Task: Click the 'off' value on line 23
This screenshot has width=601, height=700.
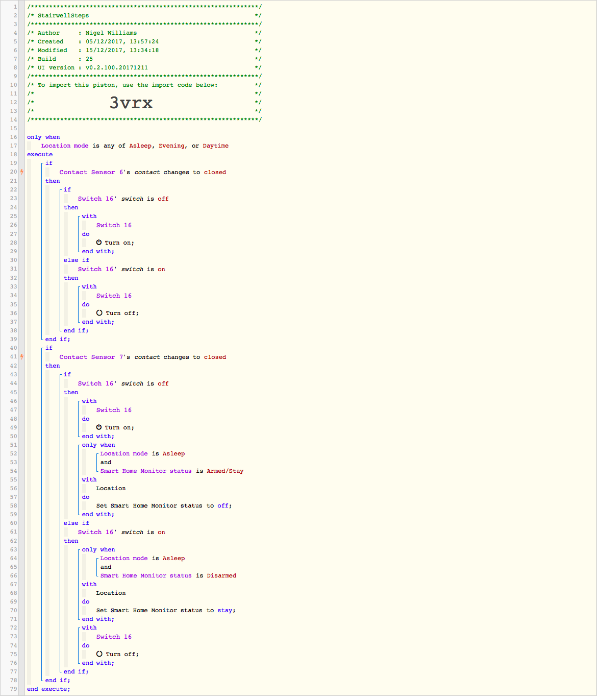Action: point(163,199)
